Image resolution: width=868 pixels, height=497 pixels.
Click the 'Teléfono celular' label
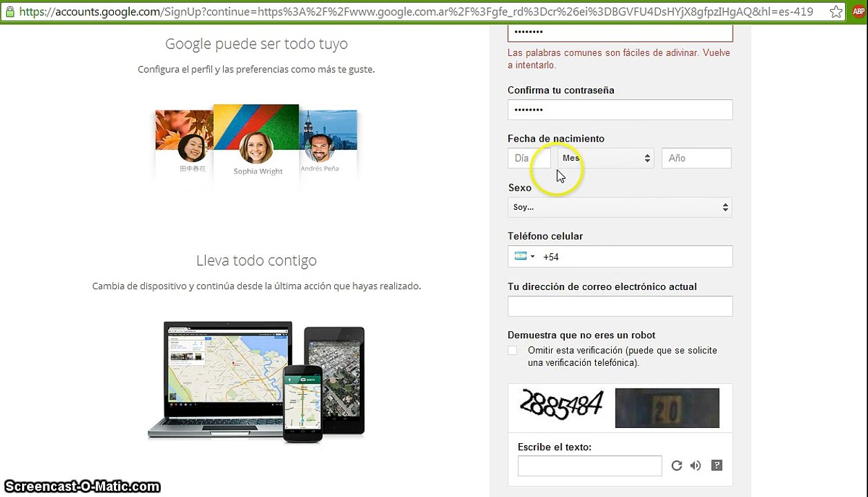(545, 236)
